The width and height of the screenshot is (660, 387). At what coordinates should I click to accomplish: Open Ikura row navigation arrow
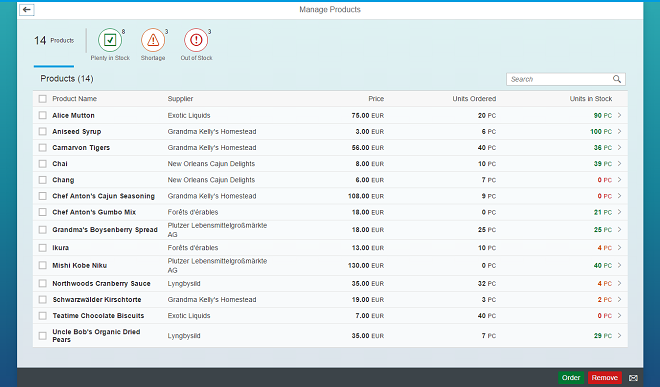click(x=620, y=248)
